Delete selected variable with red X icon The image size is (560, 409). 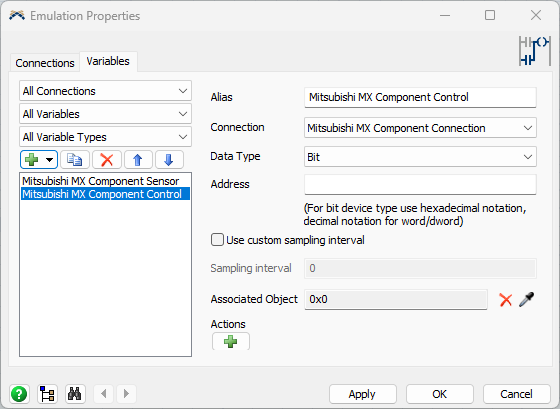(x=107, y=160)
